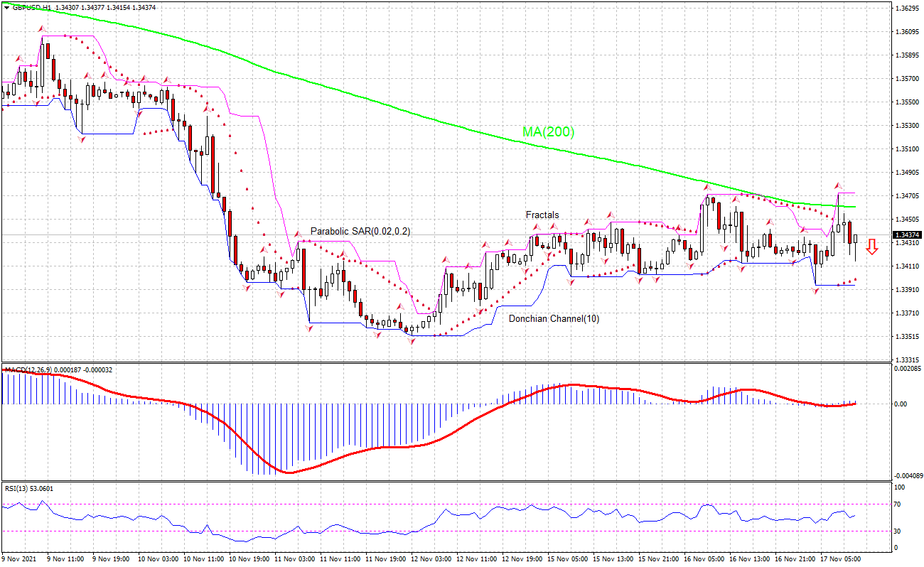This screenshot has height=567, width=924.
Task: Click the 70 level on the RSI scale
Action: (898, 504)
